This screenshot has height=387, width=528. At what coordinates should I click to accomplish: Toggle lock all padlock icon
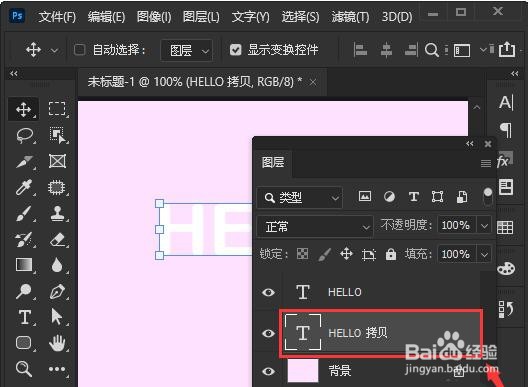pos(391,254)
